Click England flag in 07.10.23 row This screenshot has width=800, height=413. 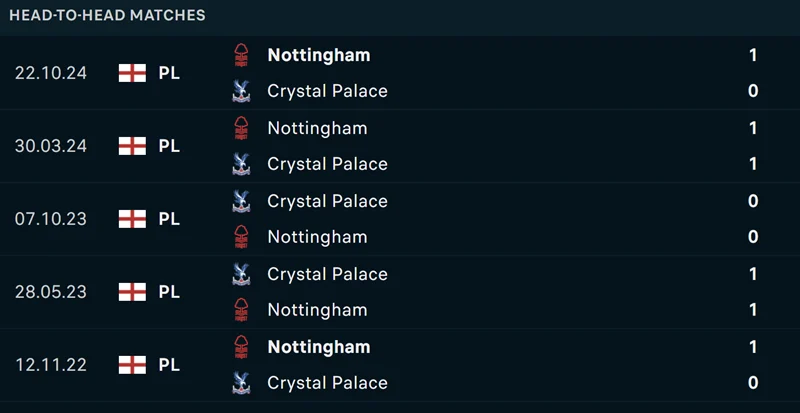coord(132,219)
